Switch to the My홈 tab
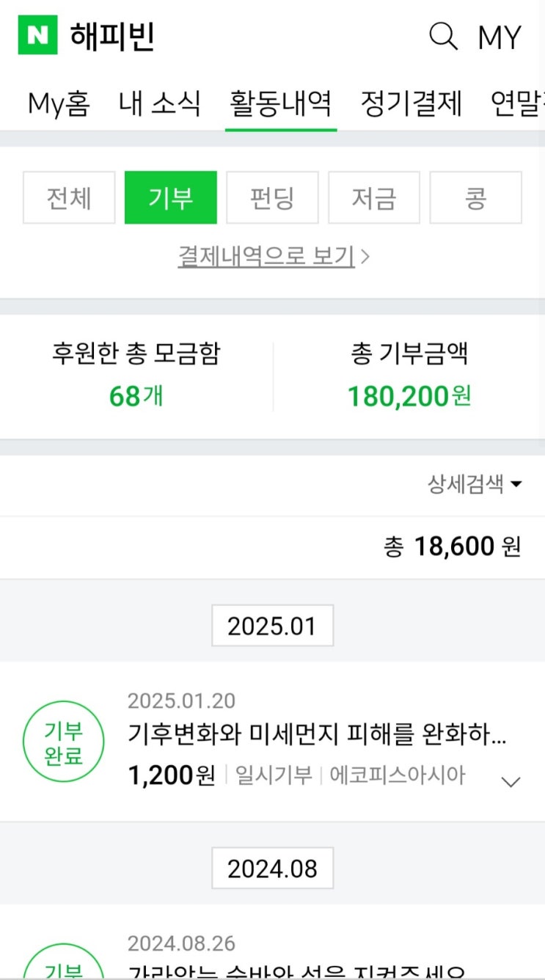The height and width of the screenshot is (980, 545). coord(59,103)
